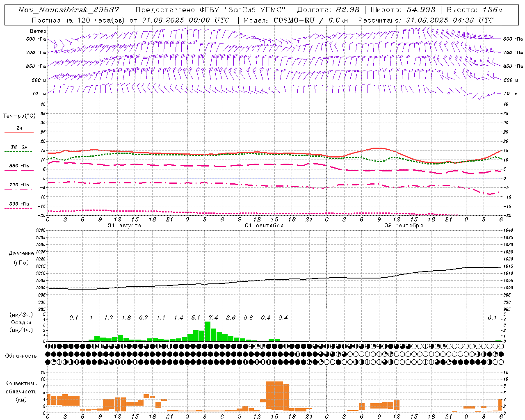This screenshot has height=420, width=525.
Task: Click the "Давление" pressure panel label
Action: tap(21, 253)
